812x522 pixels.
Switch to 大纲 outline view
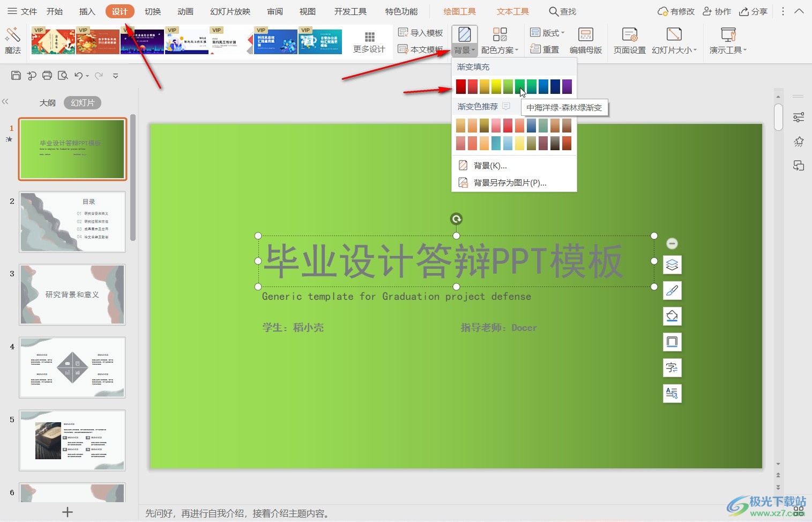coord(48,102)
